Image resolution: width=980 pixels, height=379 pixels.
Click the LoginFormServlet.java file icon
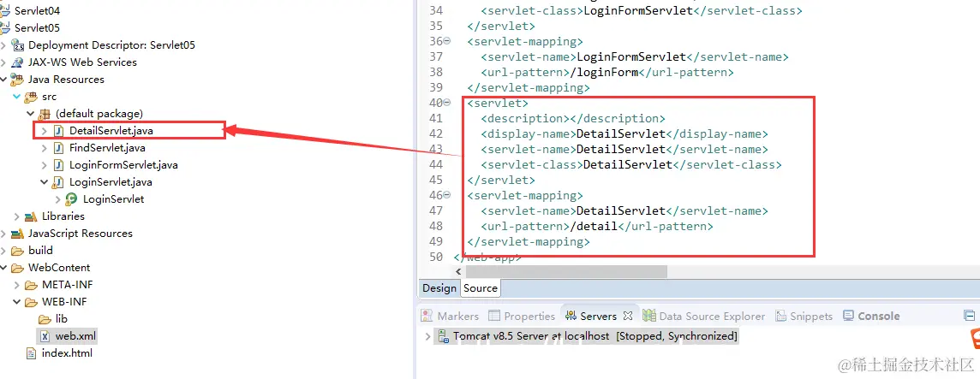point(59,165)
